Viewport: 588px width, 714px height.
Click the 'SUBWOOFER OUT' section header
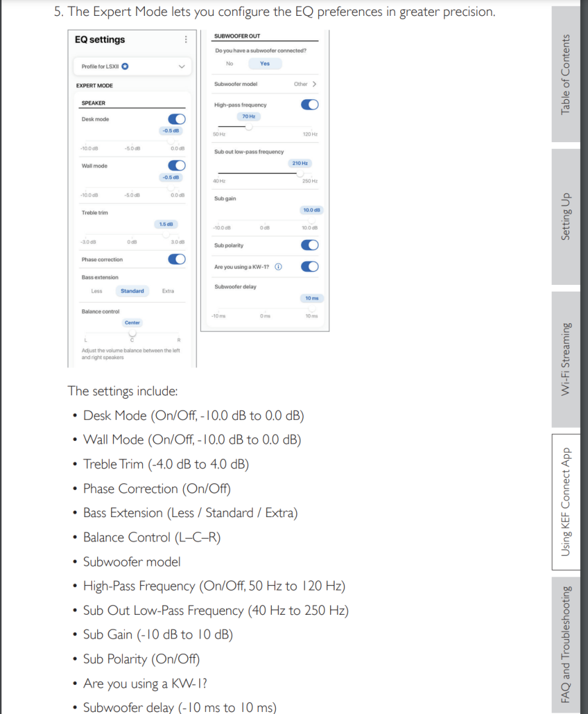click(237, 36)
